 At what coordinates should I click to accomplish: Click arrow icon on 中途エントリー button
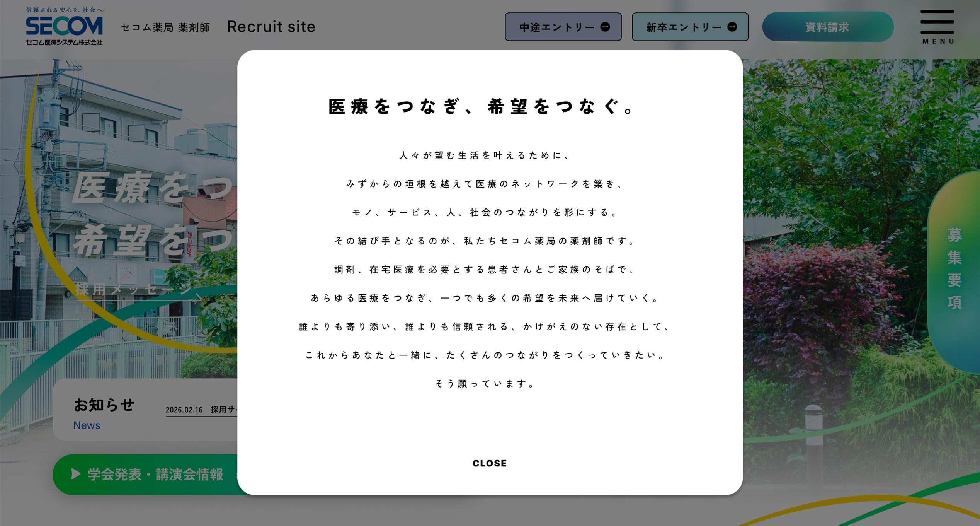coord(605,27)
